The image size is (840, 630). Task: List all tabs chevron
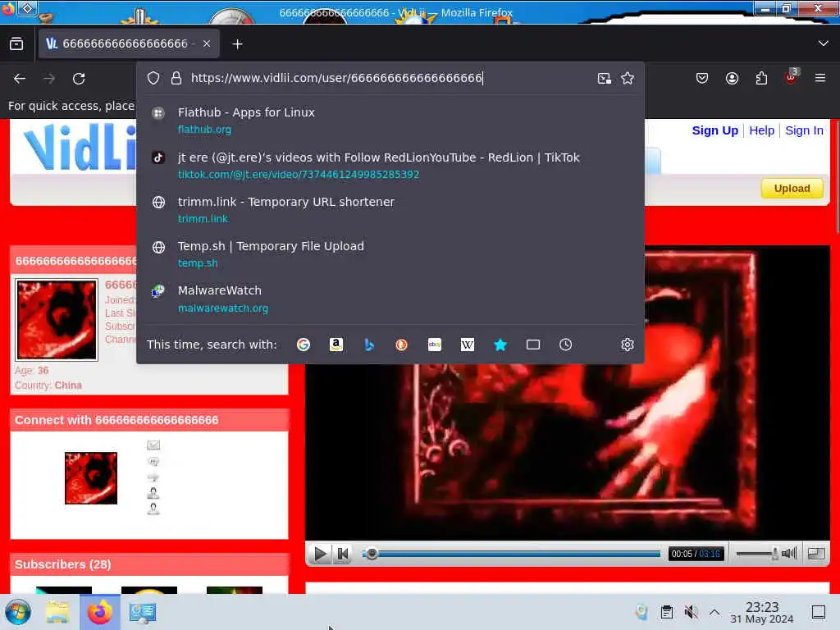pos(824,43)
